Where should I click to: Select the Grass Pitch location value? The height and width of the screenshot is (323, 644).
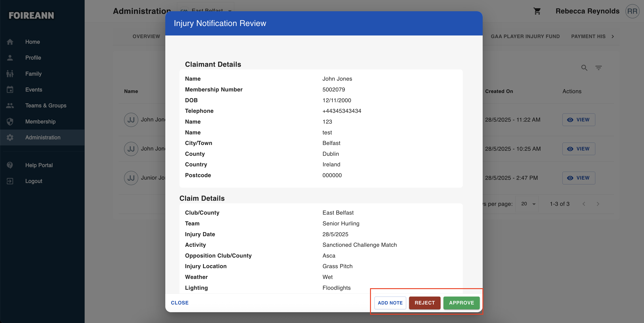pyautogui.click(x=337, y=267)
